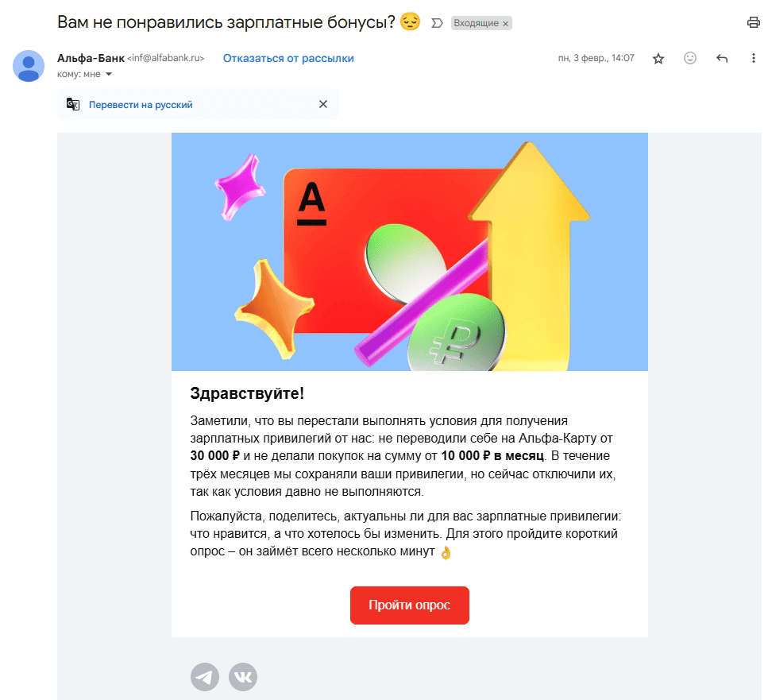The image size is (768, 700).
Task: Add an emoji reaction to the email
Action: pos(689,58)
